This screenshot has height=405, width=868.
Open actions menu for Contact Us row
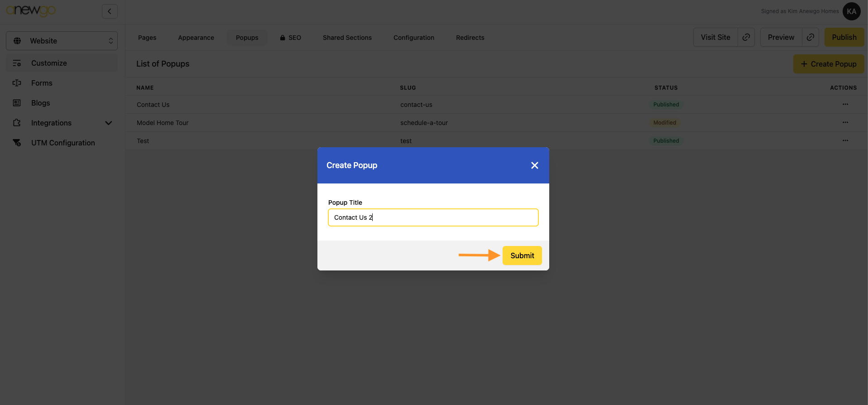[x=845, y=104]
